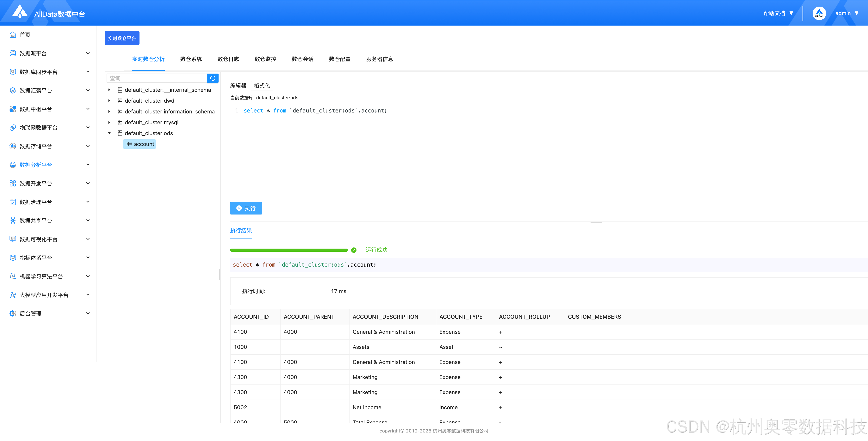Click the 执行 run button

tap(246, 208)
